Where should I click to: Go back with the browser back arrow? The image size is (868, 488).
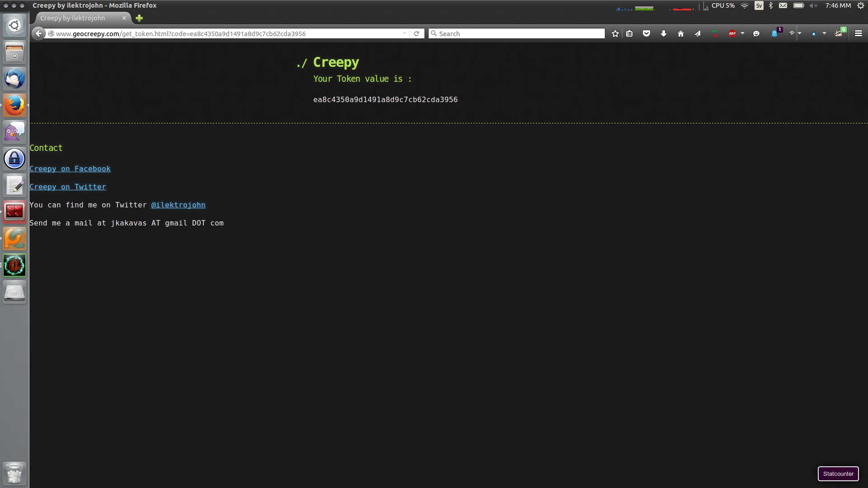(38, 33)
